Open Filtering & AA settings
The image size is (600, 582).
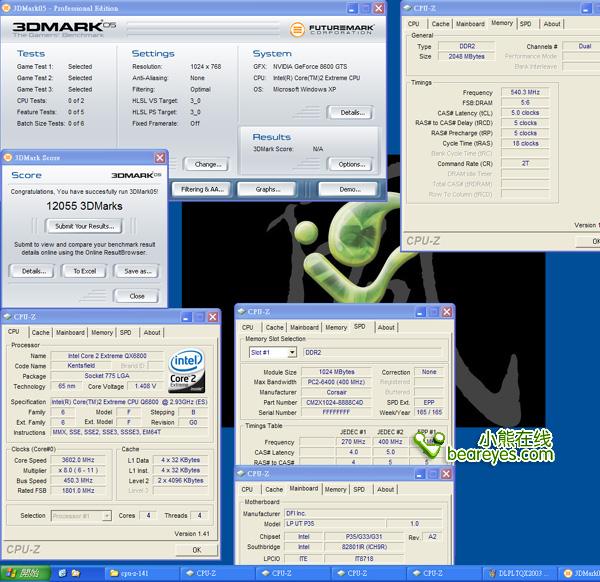pos(204,189)
